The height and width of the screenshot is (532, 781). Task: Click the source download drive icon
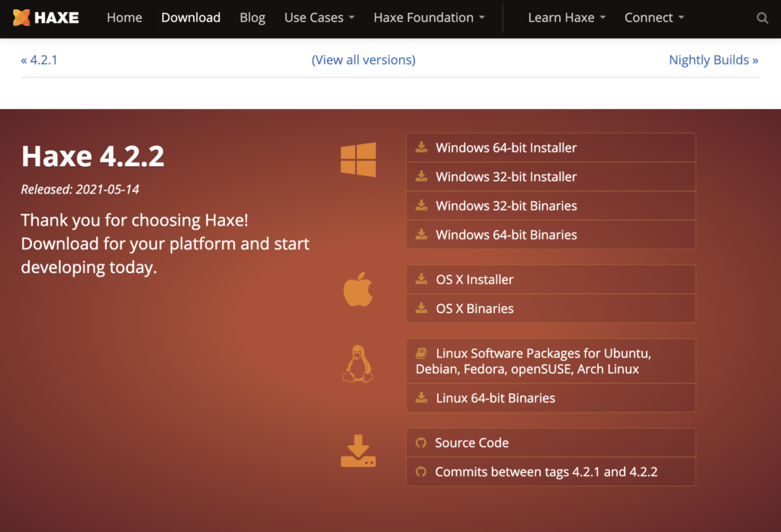coord(358,451)
